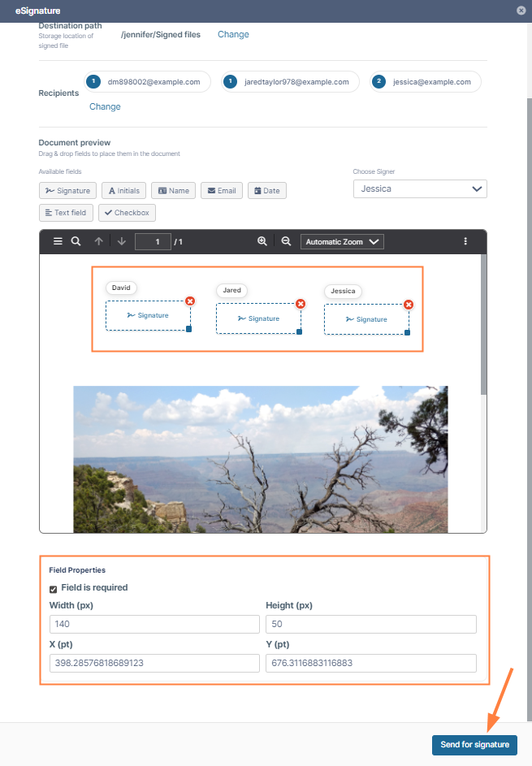Select the Signature available field
This screenshot has width=532, height=766.
pos(68,191)
